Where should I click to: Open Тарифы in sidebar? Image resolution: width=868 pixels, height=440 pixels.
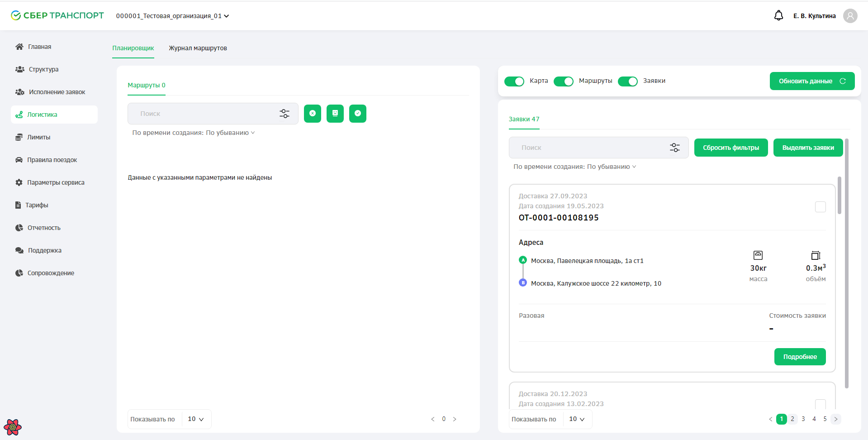click(54, 205)
